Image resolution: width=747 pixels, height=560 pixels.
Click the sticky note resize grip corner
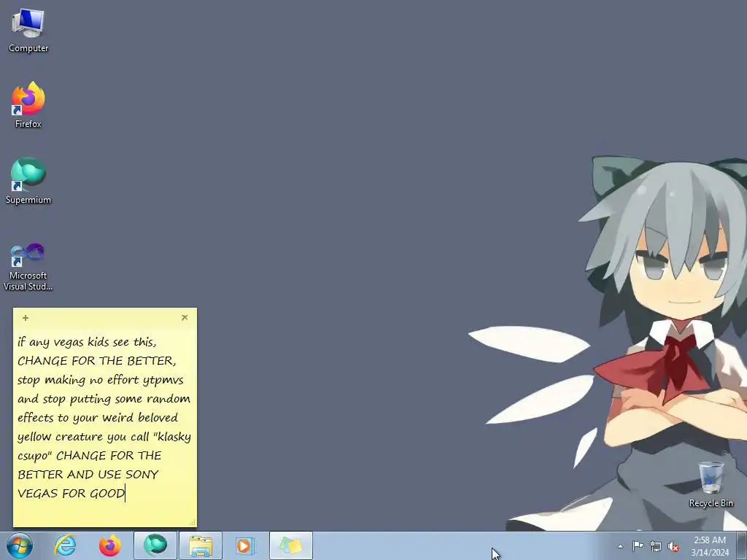pos(193,522)
